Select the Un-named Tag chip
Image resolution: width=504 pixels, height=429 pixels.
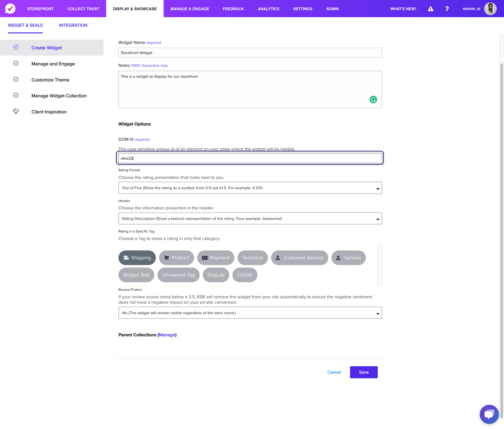click(x=178, y=275)
